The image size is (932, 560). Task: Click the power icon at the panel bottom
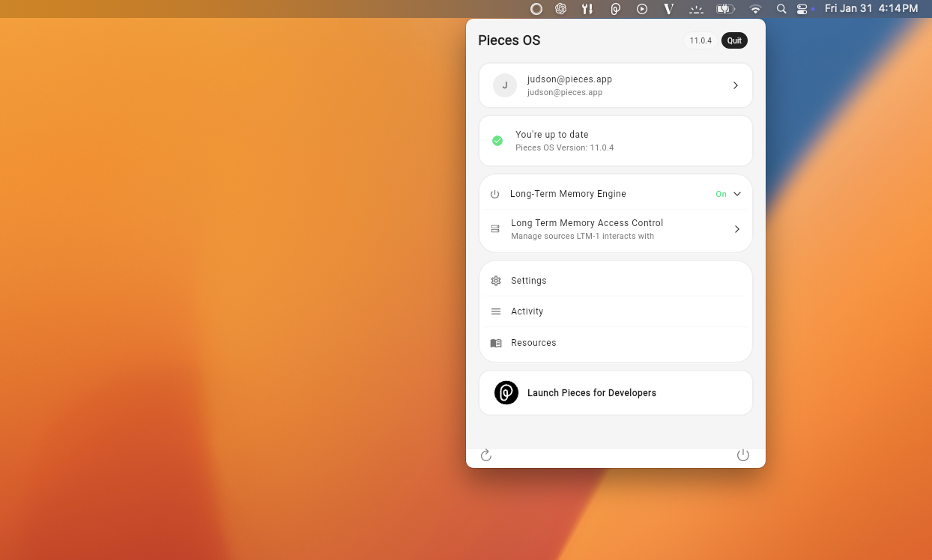pos(743,455)
